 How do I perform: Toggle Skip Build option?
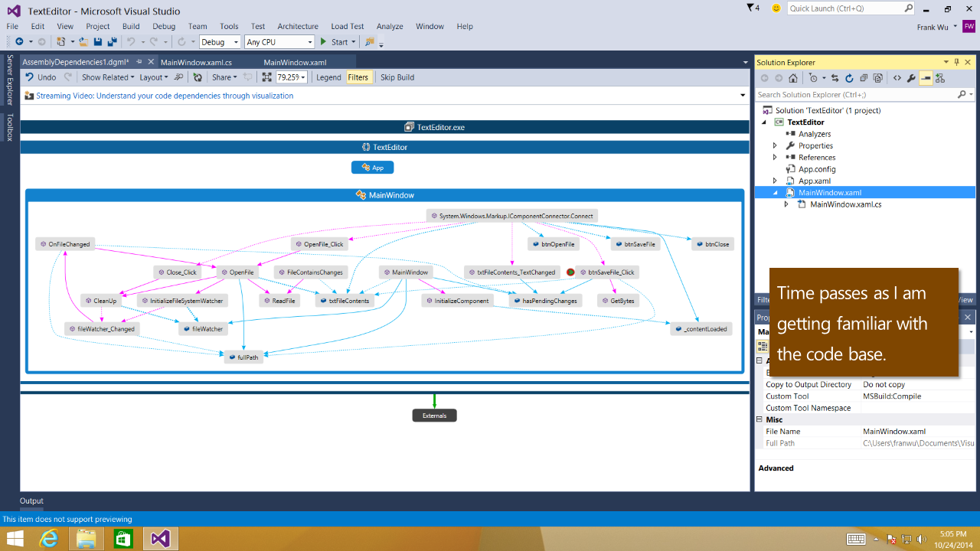(x=397, y=77)
